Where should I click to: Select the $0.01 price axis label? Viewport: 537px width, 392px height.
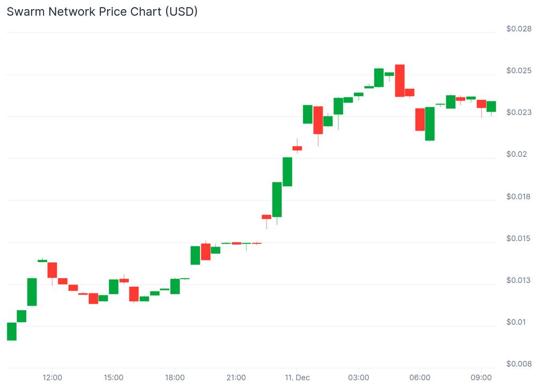pyautogui.click(x=517, y=322)
